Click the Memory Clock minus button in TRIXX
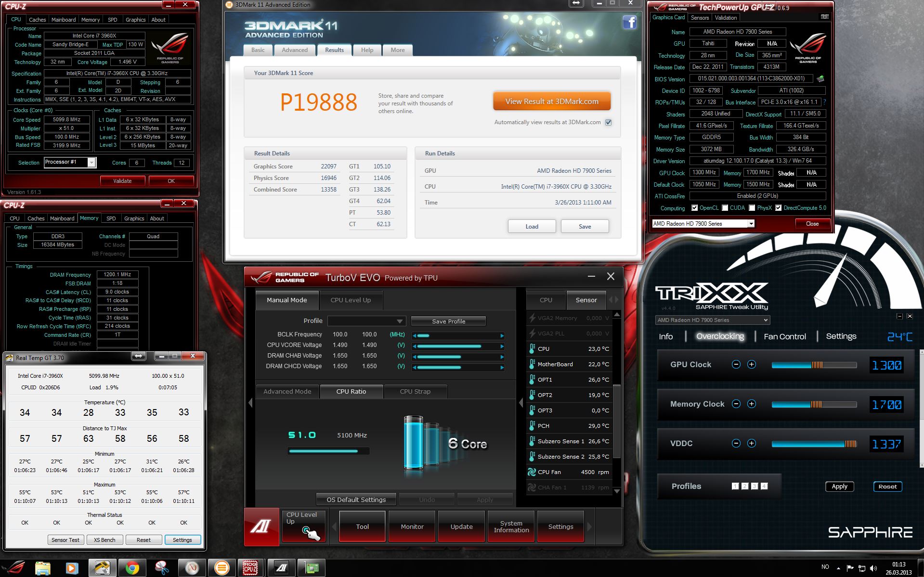 tap(736, 404)
